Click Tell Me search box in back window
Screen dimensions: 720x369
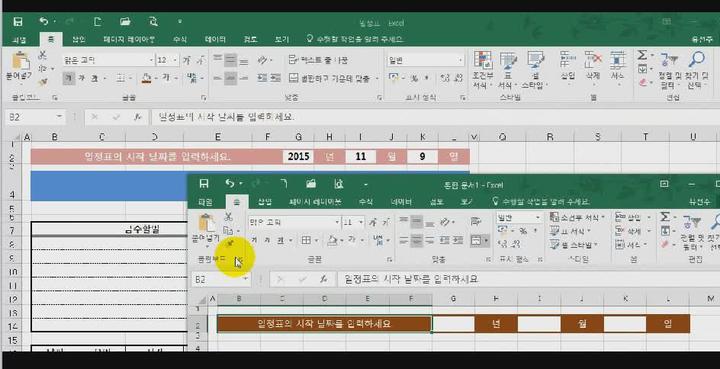(355, 39)
